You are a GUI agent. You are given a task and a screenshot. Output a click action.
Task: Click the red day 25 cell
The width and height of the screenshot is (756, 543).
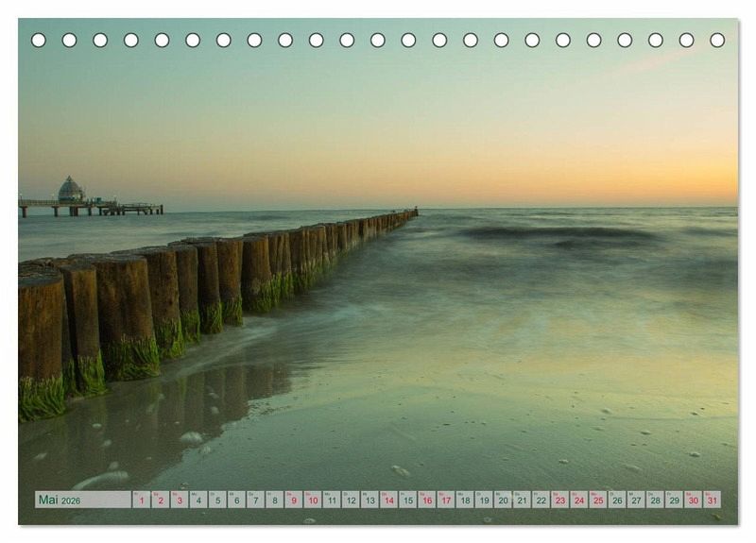(x=598, y=500)
